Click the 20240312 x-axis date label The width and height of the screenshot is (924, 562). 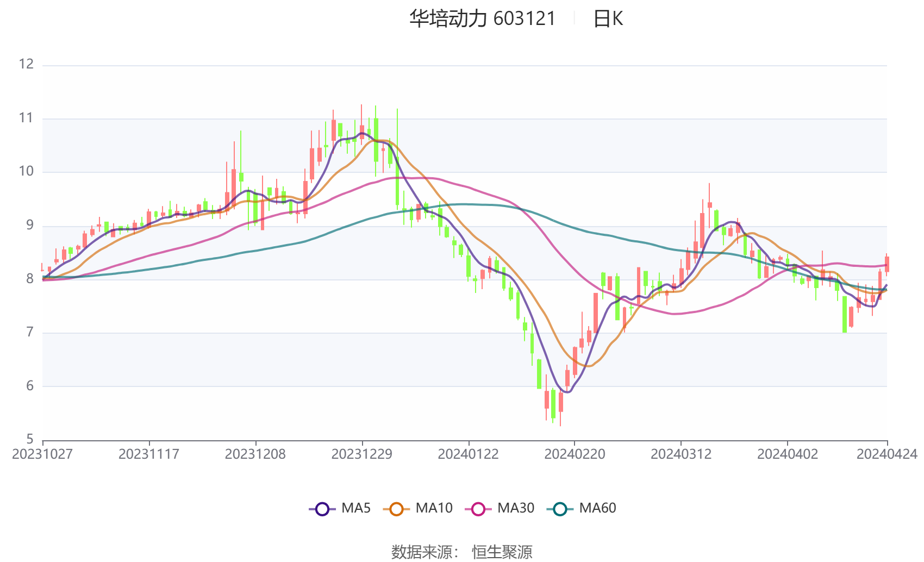point(681,454)
